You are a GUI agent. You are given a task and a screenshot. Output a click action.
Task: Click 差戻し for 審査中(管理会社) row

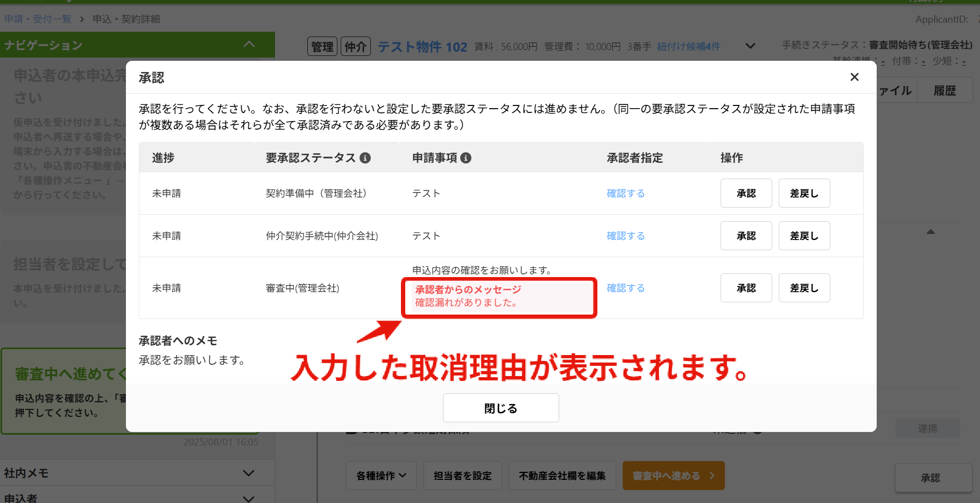[804, 288]
